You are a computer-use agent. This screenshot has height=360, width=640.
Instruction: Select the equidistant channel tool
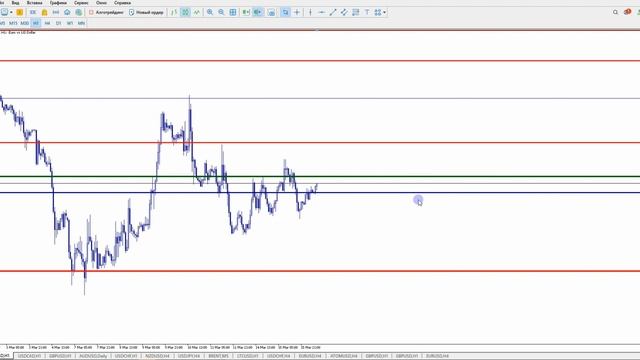pyautogui.click(x=344, y=12)
